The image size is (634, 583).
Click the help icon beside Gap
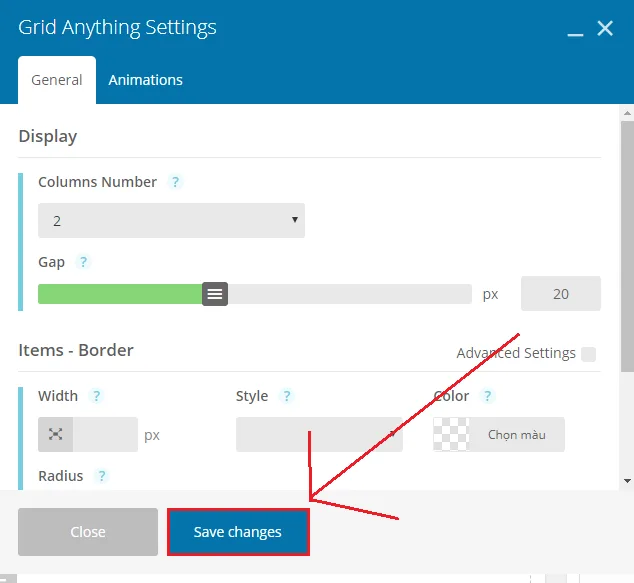(84, 262)
